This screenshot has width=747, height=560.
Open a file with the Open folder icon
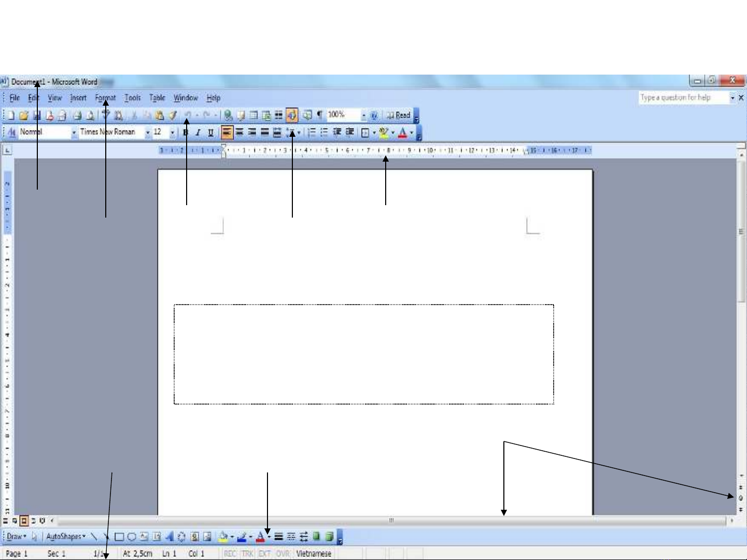click(24, 116)
